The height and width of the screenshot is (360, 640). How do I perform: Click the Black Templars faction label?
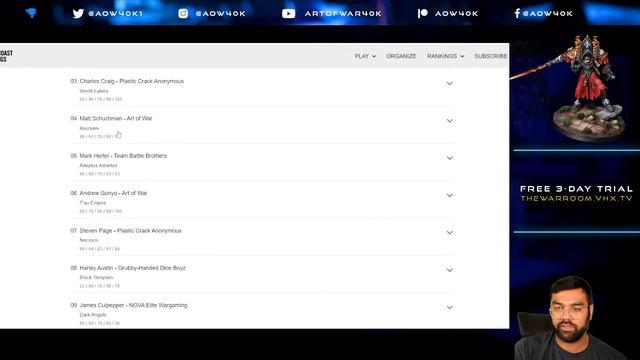pos(96,278)
